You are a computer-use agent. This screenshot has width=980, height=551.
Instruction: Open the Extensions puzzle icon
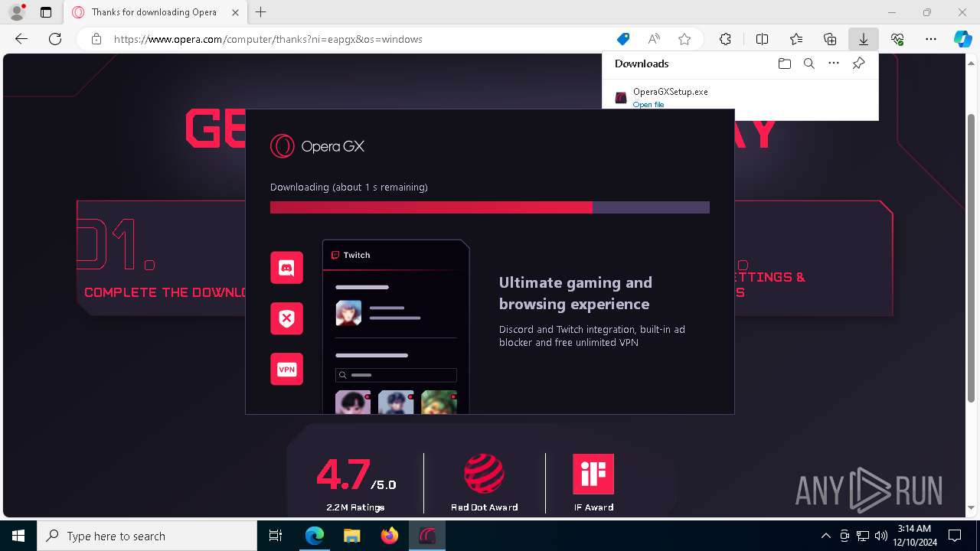(725, 39)
